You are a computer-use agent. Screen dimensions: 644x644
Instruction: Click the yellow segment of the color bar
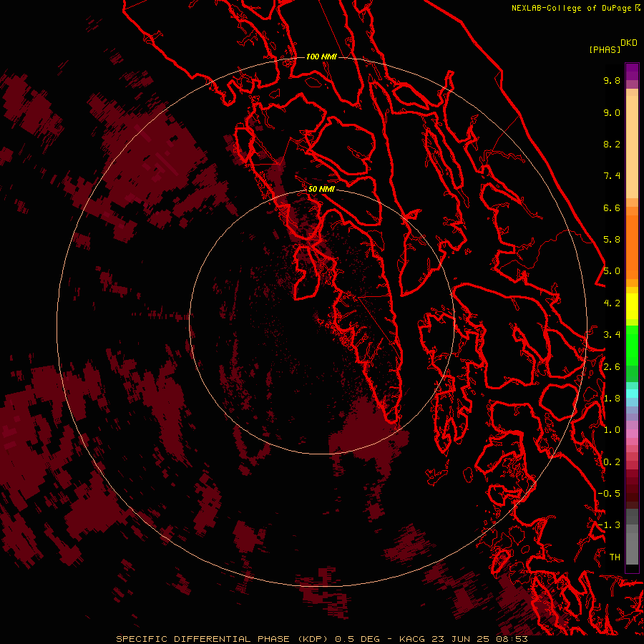click(x=632, y=306)
